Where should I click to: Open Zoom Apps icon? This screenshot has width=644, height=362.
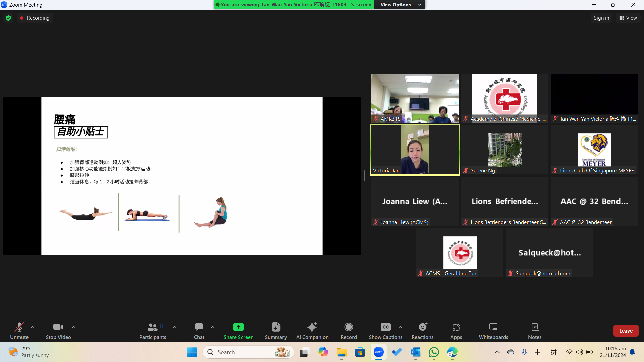pyautogui.click(x=456, y=327)
